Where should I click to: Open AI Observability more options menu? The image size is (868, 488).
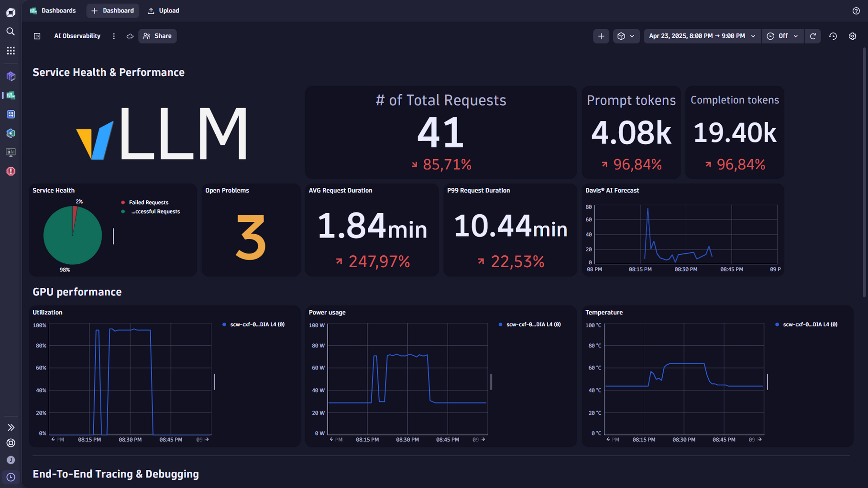pyautogui.click(x=114, y=36)
